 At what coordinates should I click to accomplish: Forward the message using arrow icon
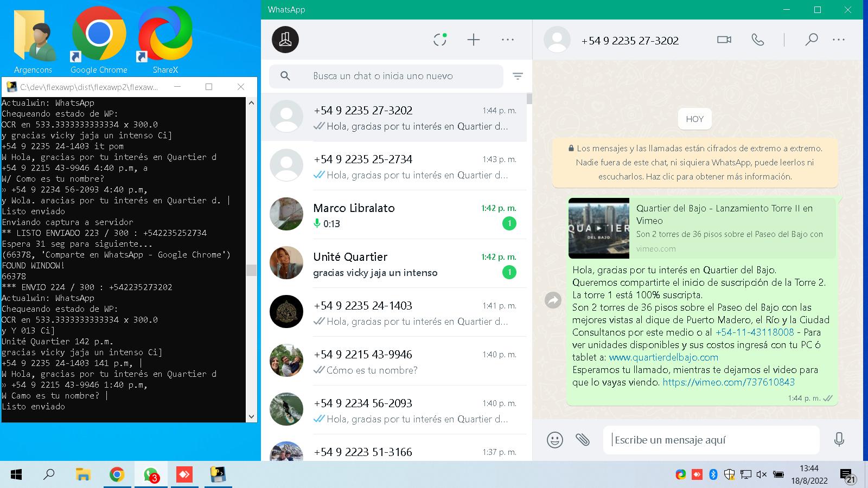(553, 300)
